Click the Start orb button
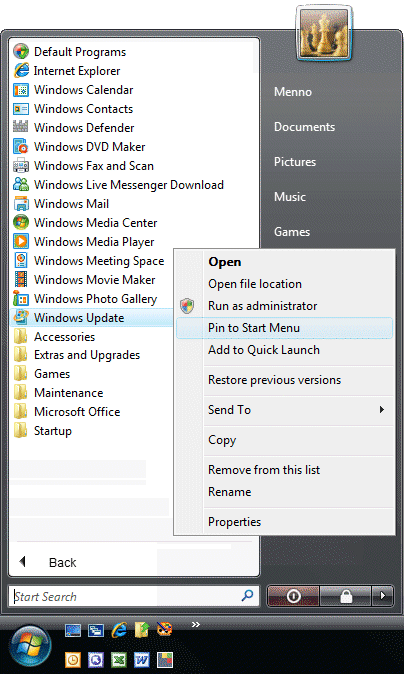This screenshot has width=404, height=674. point(30,646)
